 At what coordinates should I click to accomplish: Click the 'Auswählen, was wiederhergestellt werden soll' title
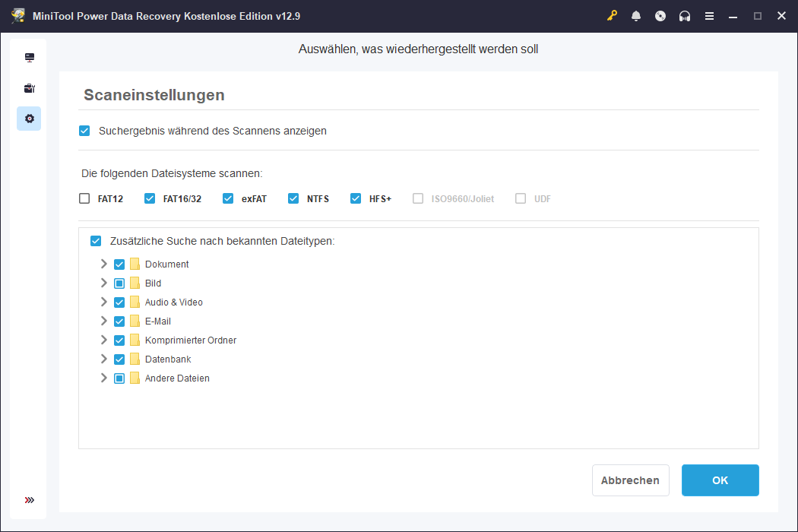click(418, 49)
